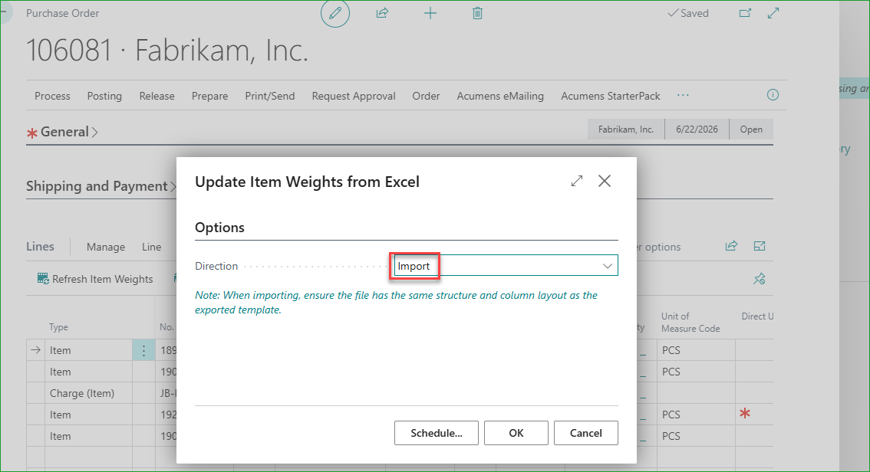Screen dimensions: 870x472
Task: Click the Options heading in dialog
Action: 220,227
